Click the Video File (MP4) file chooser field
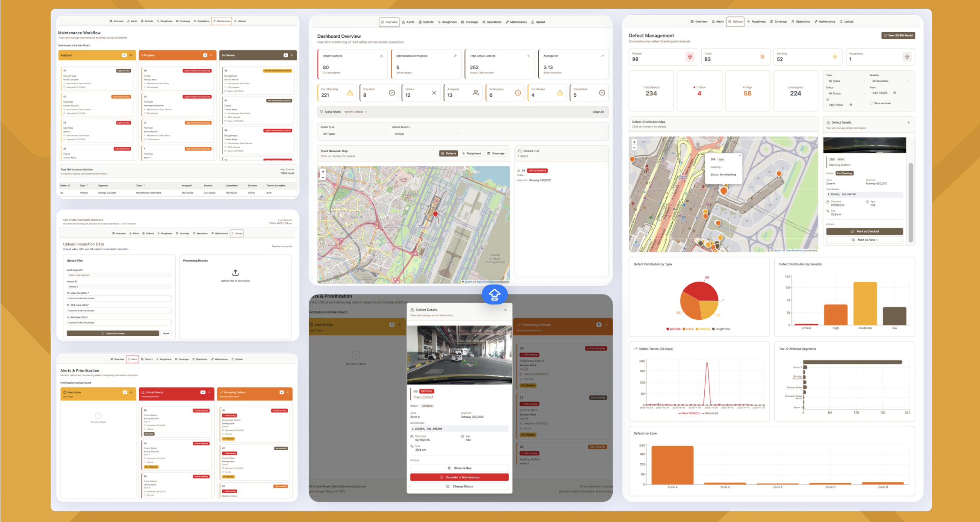The height and width of the screenshot is (522, 980). tap(119, 298)
